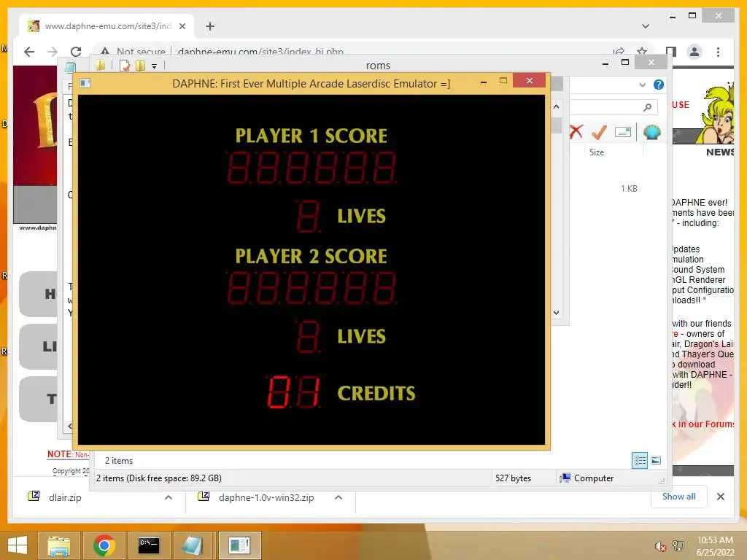This screenshot has width=747, height=560.
Task: Click the Disk free space status text
Action: (x=158, y=478)
